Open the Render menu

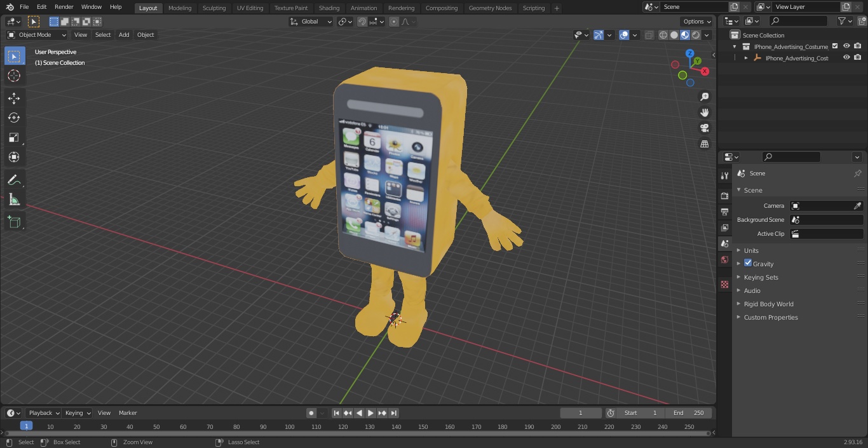(64, 7)
